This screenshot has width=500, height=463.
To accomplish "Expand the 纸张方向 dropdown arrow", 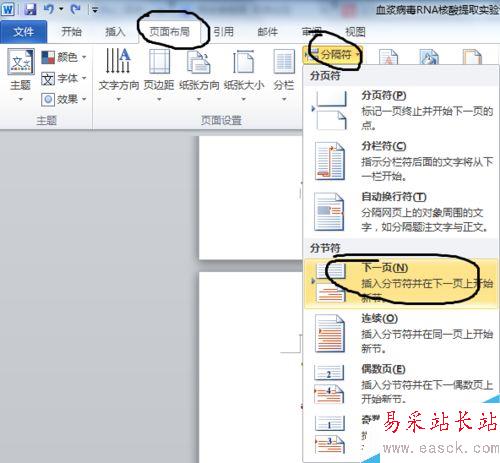I will [199, 99].
